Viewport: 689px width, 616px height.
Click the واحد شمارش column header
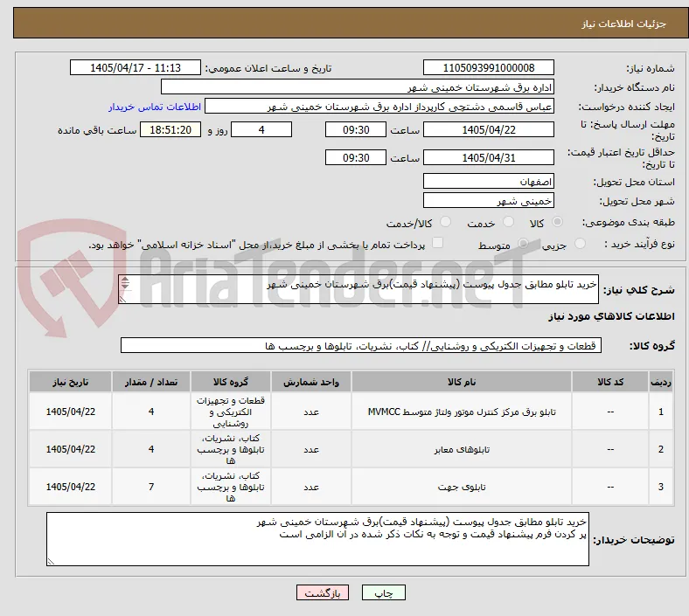311,382
